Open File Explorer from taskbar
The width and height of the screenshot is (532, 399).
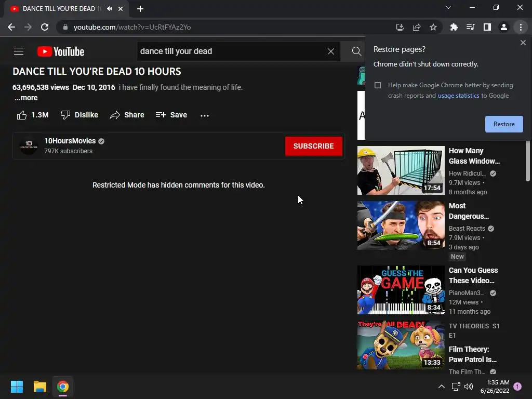(39, 387)
